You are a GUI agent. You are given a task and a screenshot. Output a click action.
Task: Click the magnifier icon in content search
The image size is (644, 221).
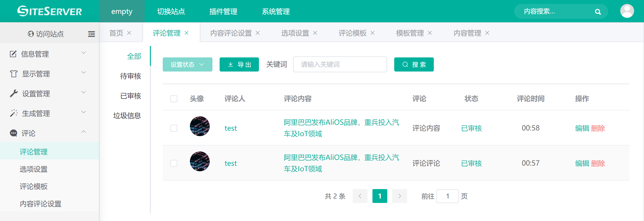point(598,12)
